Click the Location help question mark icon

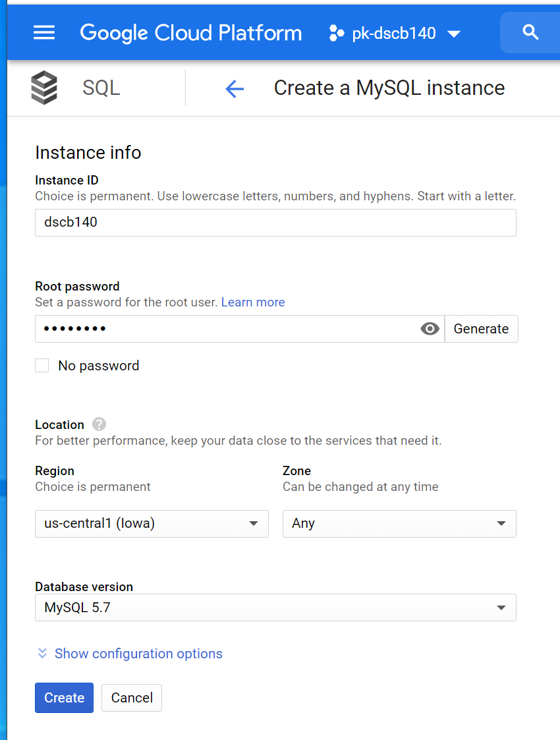99,424
